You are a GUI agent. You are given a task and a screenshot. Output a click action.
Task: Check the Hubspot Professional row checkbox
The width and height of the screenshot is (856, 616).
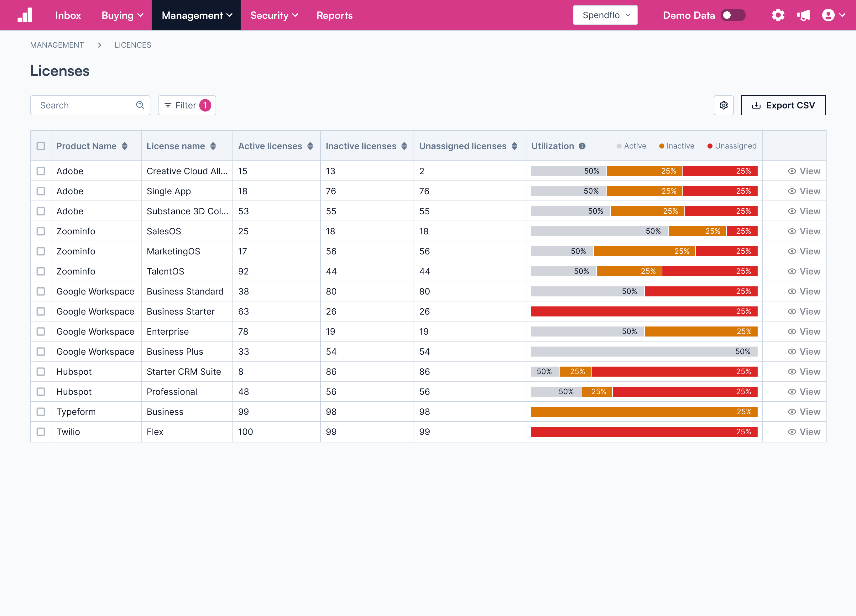point(41,391)
